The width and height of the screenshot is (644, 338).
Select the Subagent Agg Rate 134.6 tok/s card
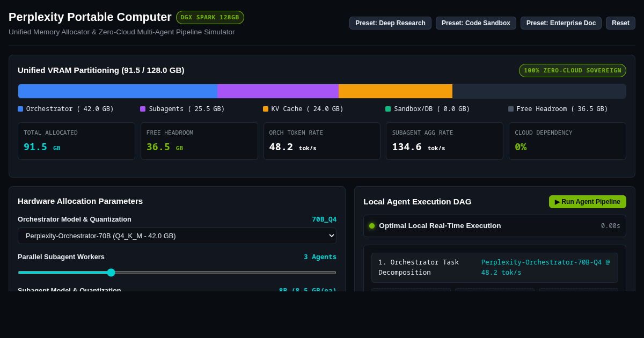pos(444,141)
